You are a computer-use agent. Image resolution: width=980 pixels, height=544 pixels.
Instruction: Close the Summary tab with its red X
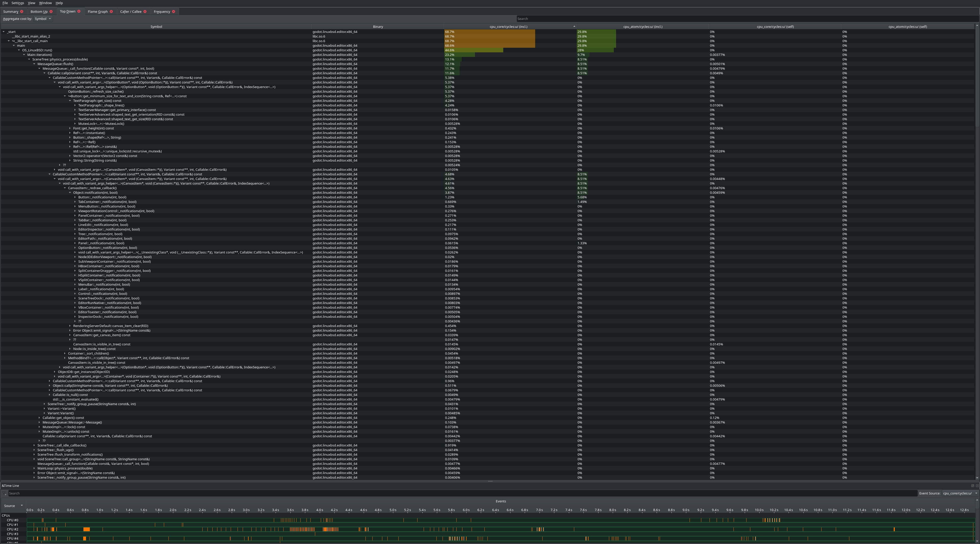[x=22, y=11]
